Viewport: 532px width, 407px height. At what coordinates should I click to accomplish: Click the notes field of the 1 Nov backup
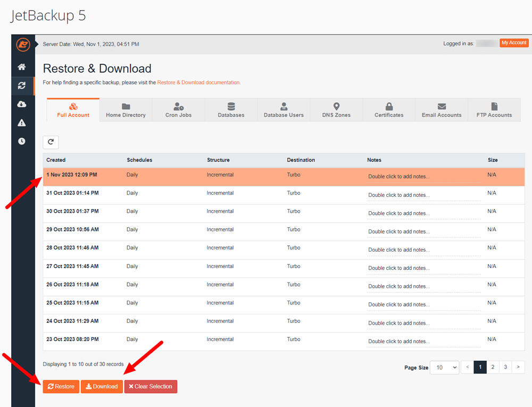coord(424,177)
